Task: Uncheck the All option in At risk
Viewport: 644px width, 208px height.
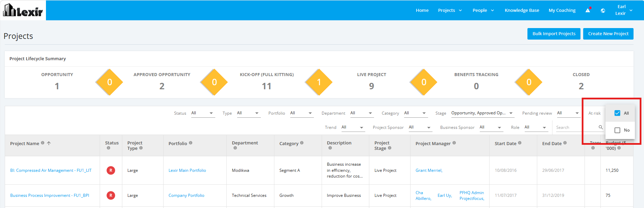Action: [617, 113]
